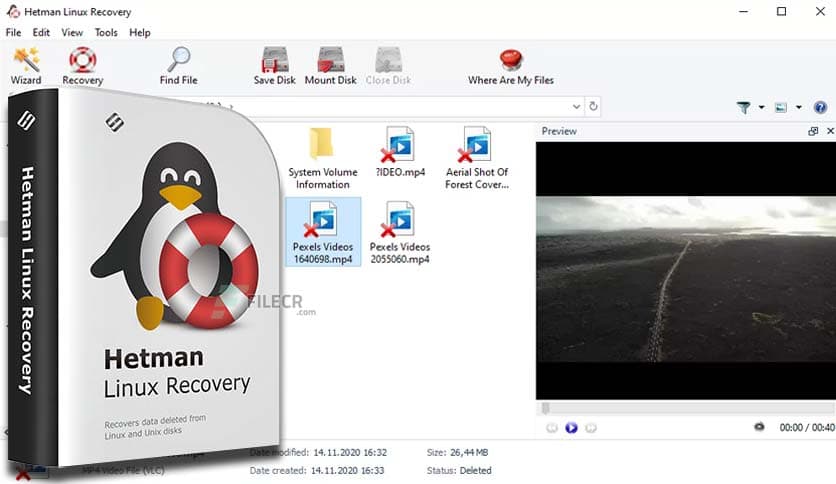Click the Status: Deleted text
836x484 pixels.
(x=459, y=471)
